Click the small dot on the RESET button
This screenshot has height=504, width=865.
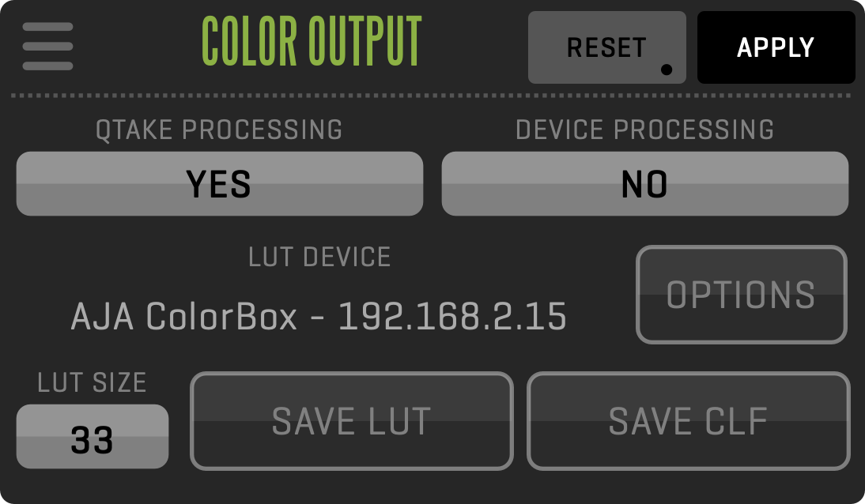667,70
